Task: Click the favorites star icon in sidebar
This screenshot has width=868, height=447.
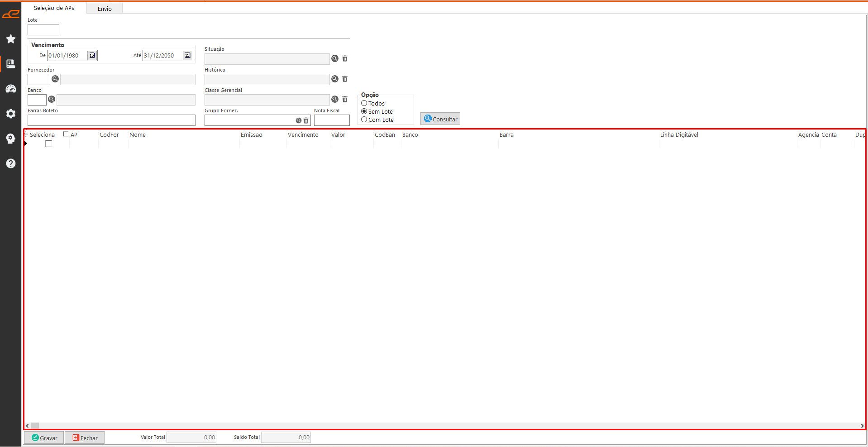Action: 11,39
